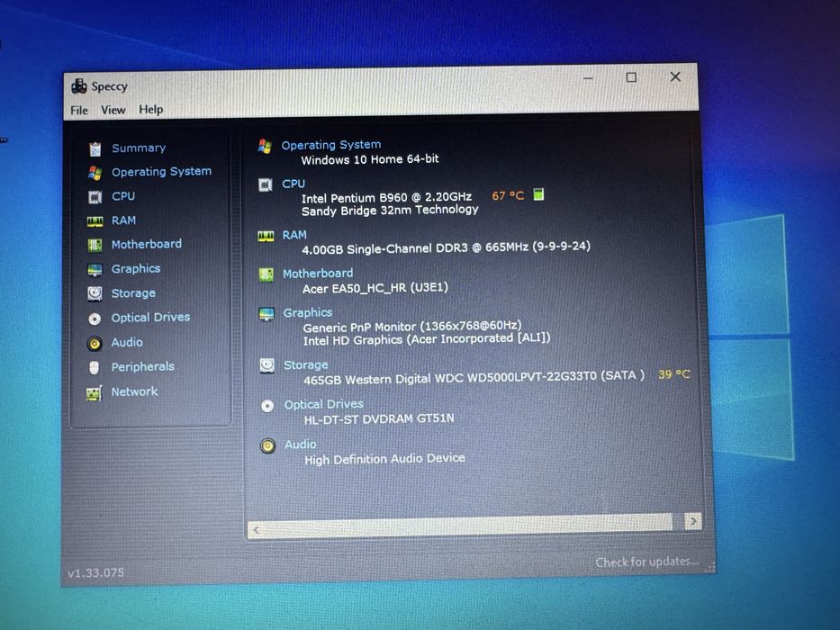
Task: Click 'Intel HD Graphics' text line
Action: pos(427,339)
